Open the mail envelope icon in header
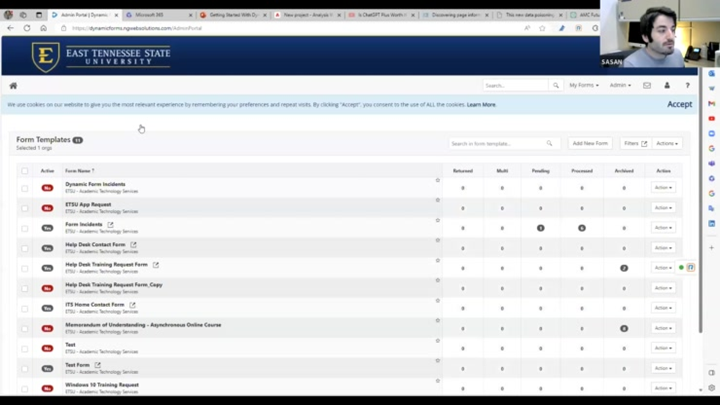The height and width of the screenshot is (405, 720). coord(647,85)
